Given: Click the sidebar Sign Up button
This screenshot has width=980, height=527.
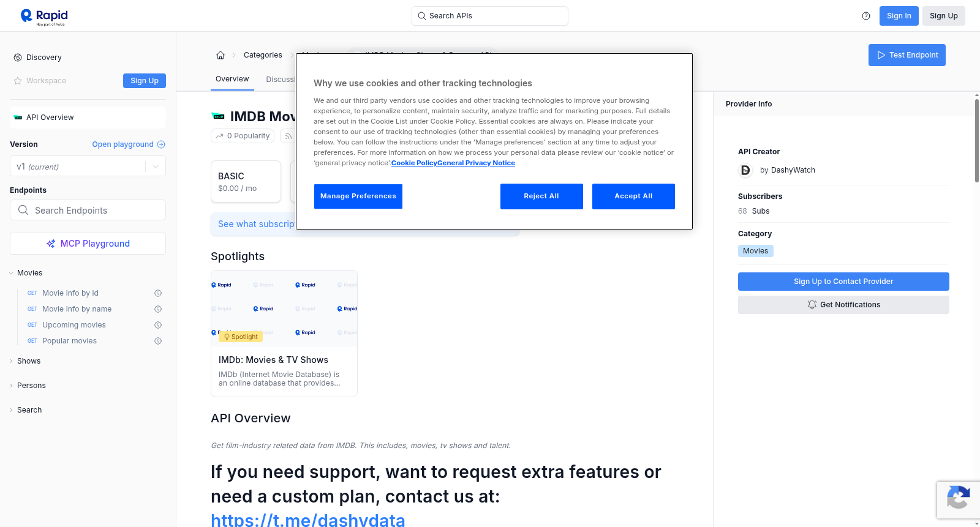Looking at the screenshot, I should click(145, 81).
